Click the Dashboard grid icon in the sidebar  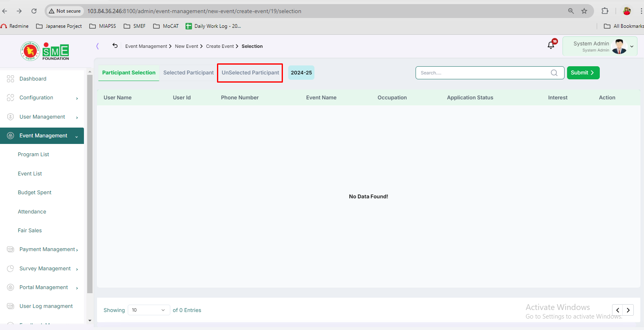click(x=11, y=79)
